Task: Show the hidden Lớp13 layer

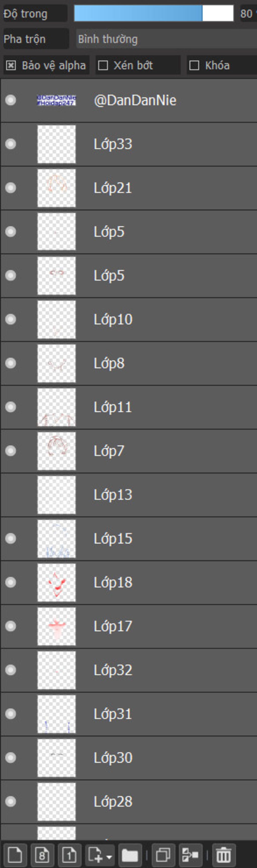Action: pos(11,495)
